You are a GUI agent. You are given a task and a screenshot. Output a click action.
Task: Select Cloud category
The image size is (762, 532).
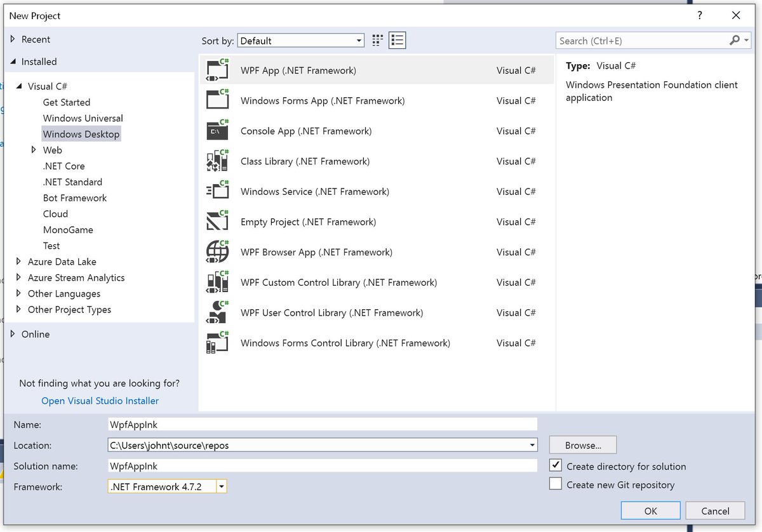tap(55, 214)
